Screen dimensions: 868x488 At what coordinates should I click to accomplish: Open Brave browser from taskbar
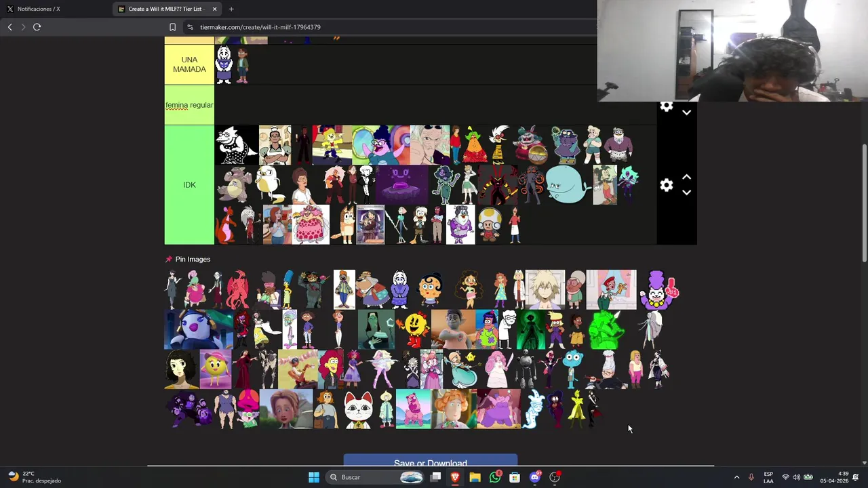coord(455,477)
